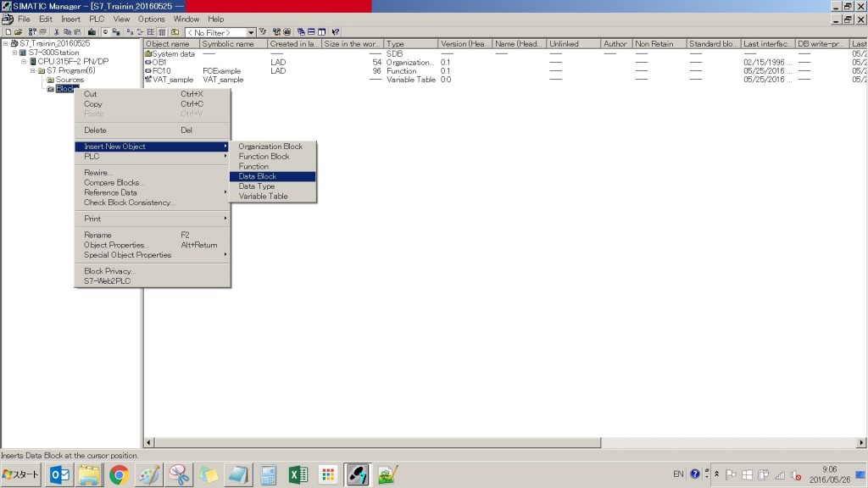This screenshot has height=488, width=868.
Task: Expand the Special Object Properties submenu
Action: (x=153, y=255)
